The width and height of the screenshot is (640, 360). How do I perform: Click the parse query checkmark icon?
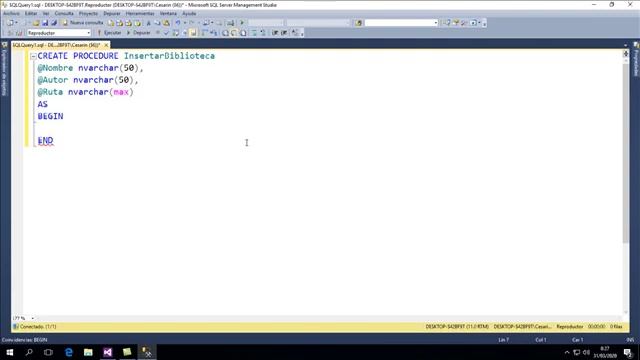tap(167, 33)
